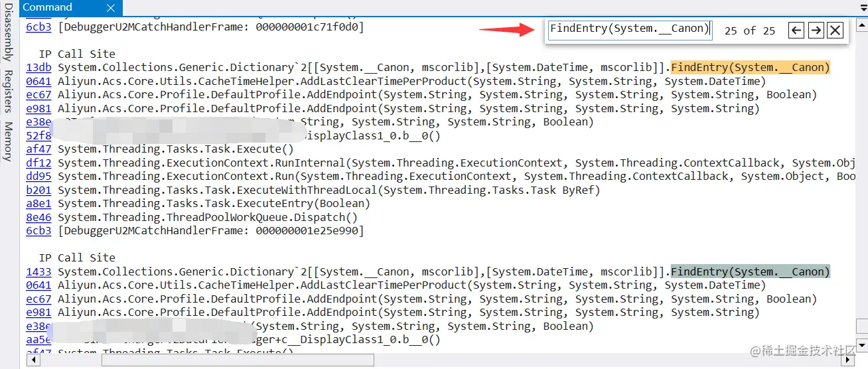Go to next search match arrow
Screen dimensions: 868x369
tap(816, 31)
